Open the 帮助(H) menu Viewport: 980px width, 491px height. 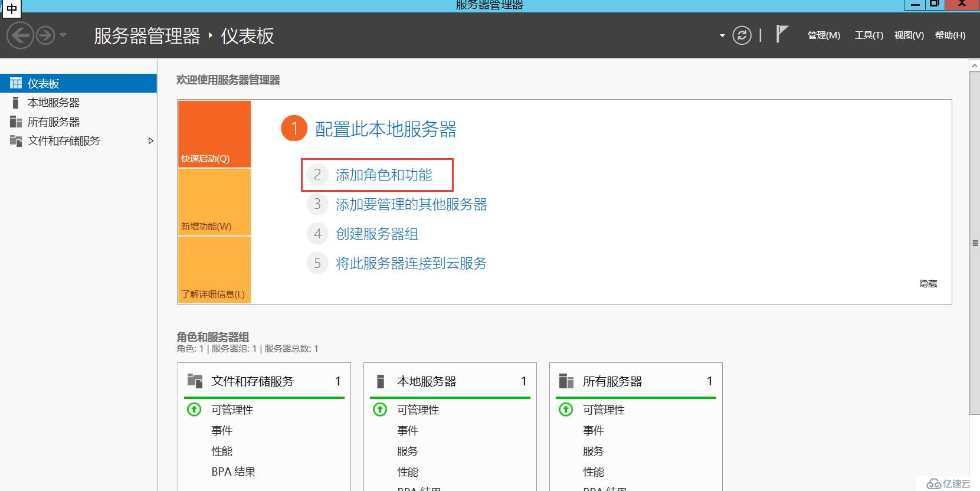[950, 35]
